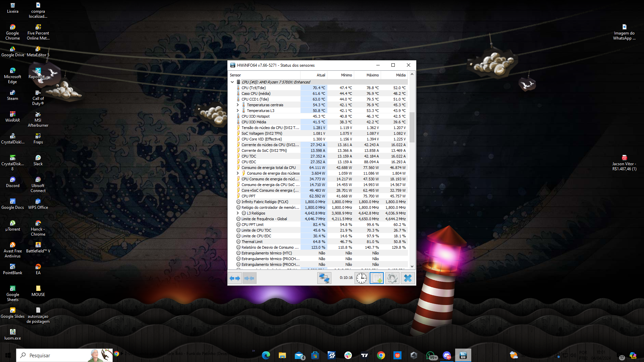Open Jacson Vitor PDF file on desktop
This screenshot has height=362, width=644.
click(x=624, y=163)
